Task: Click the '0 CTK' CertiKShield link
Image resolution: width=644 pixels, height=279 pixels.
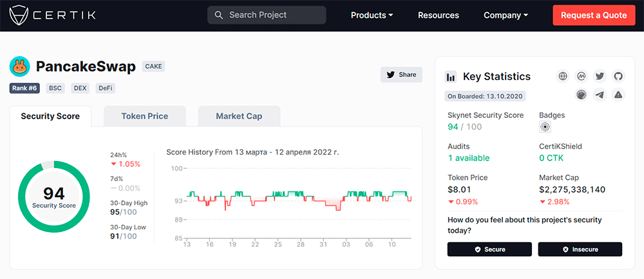Action: (551, 159)
